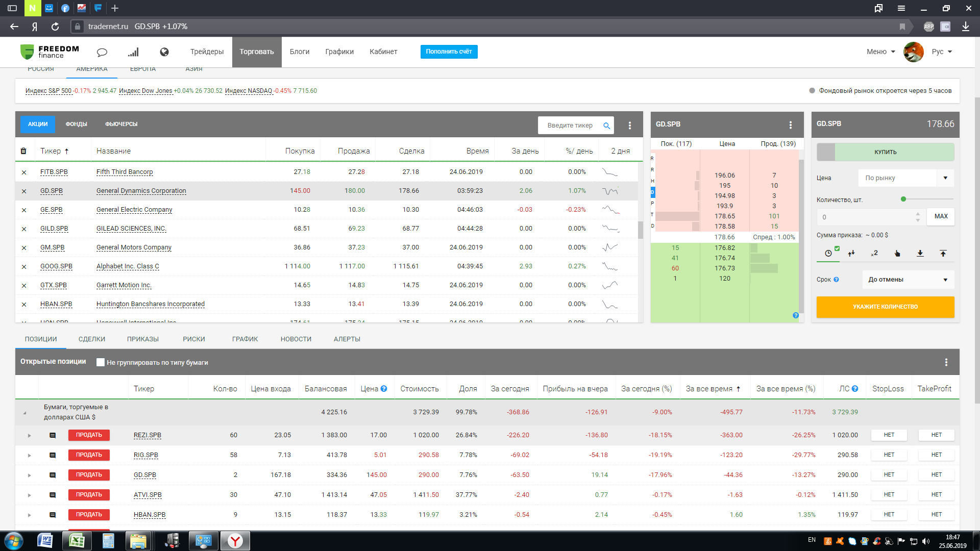The height and width of the screenshot is (551, 980).
Task: Toggle the buy/sell switch next to КУПИТЬ
Action: (826, 152)
